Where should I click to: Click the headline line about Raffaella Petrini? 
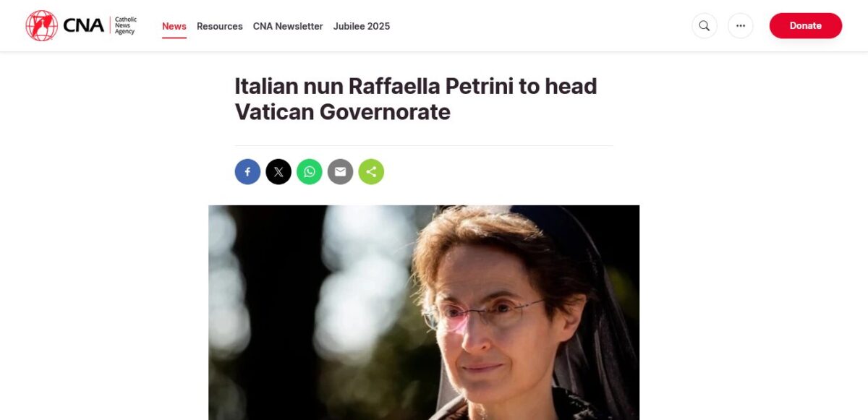(x=416, y=86)
